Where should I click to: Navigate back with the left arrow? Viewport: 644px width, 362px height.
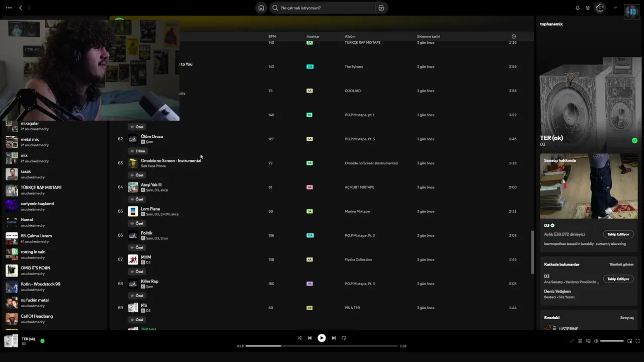tap(21, 8)
